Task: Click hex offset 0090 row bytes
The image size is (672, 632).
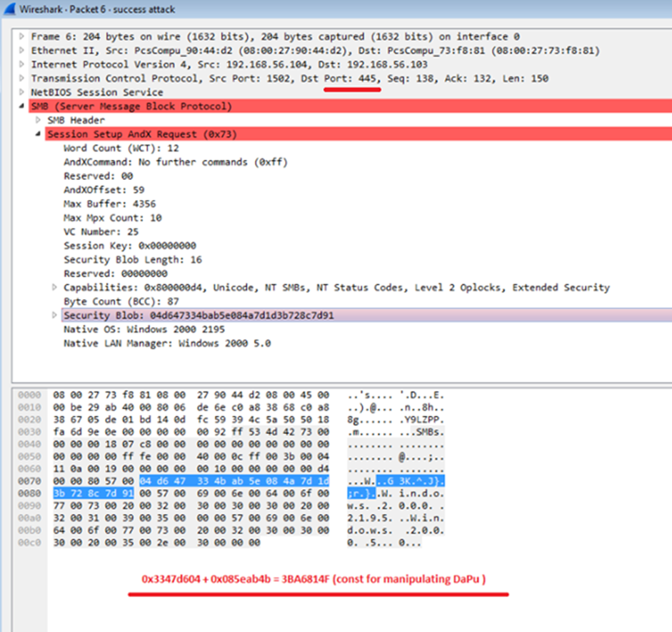Action: coord(191,506)
